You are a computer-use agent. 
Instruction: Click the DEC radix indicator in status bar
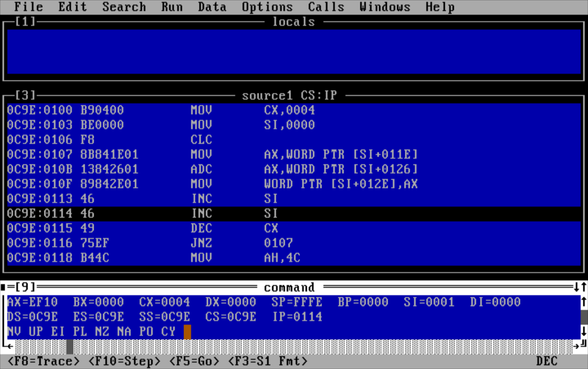tap(547, 361)
